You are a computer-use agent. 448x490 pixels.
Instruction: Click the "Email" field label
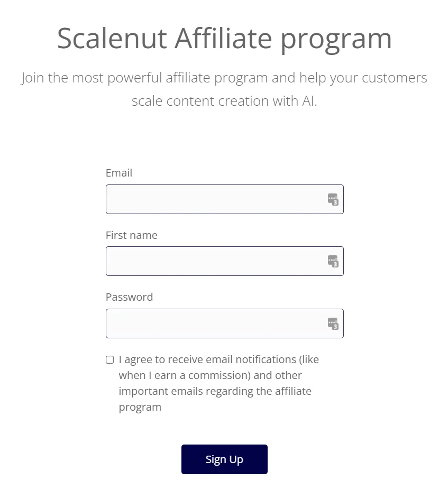[x=119, y=173]
